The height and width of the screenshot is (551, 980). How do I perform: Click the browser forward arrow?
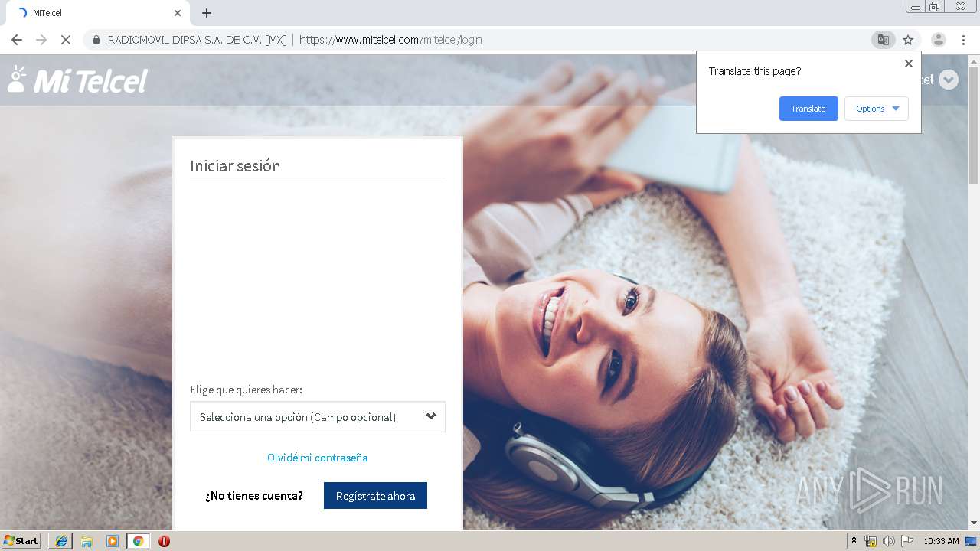coord(41,40)
